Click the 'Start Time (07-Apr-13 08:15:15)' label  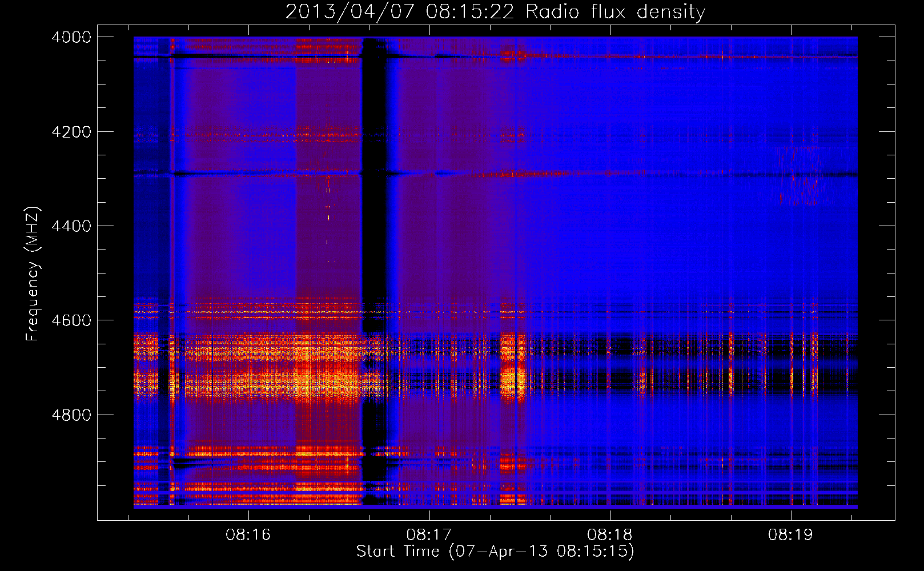coord(495,552)
